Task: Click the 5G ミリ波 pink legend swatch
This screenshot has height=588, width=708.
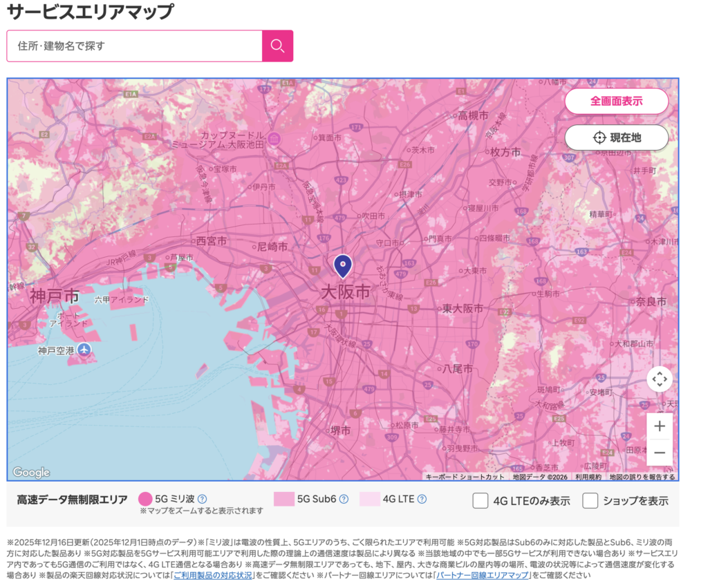Action: tap(145, 499)
